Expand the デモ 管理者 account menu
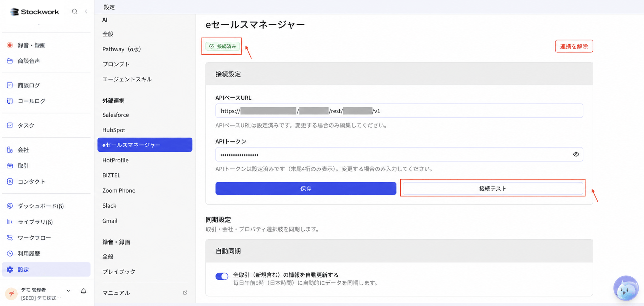644x306 pixels. pos(68,290)
